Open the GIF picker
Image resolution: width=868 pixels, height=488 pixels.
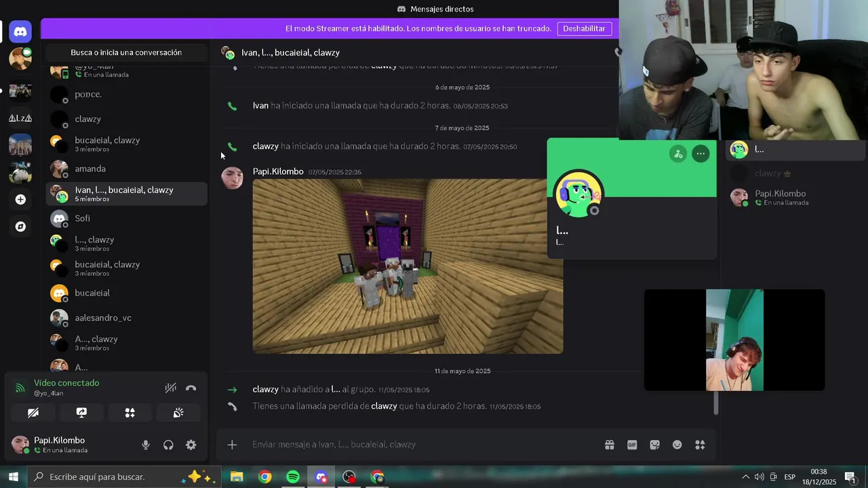(632, 445)
